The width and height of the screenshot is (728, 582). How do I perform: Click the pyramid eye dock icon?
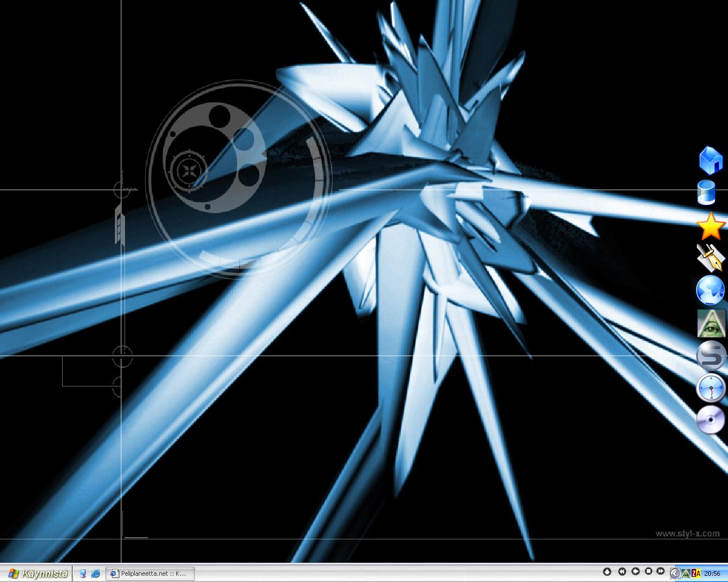(x=710, y=323)
